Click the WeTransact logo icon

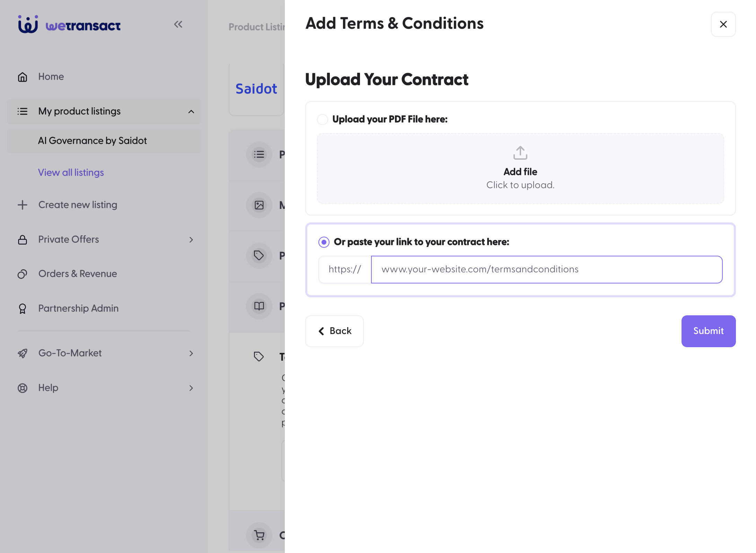pyautogui.click(x=28, y=24)
